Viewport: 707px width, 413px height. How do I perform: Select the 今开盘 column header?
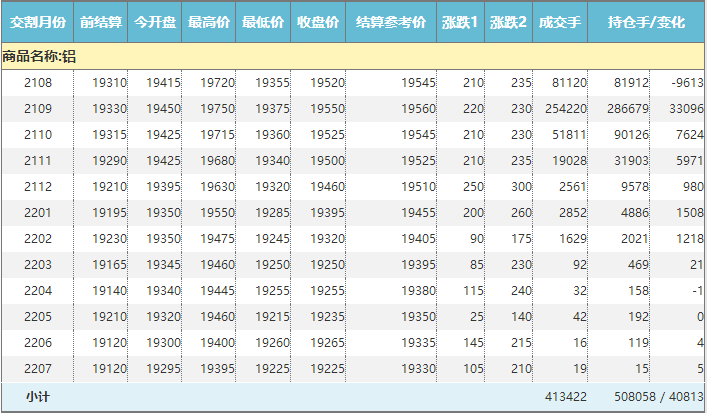coord(155,22)
